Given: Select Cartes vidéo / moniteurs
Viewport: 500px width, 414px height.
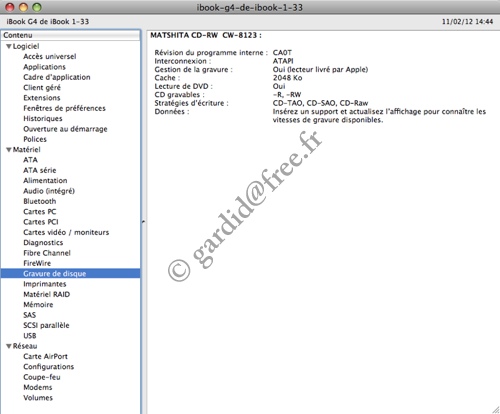Looking at the screenshot, I should 66,232.
